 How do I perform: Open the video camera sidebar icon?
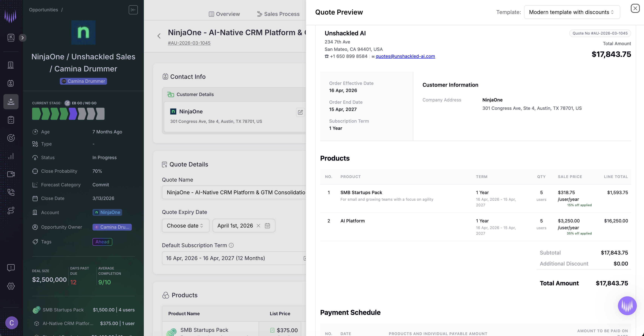pyautogui.click(x=11, y=174)
